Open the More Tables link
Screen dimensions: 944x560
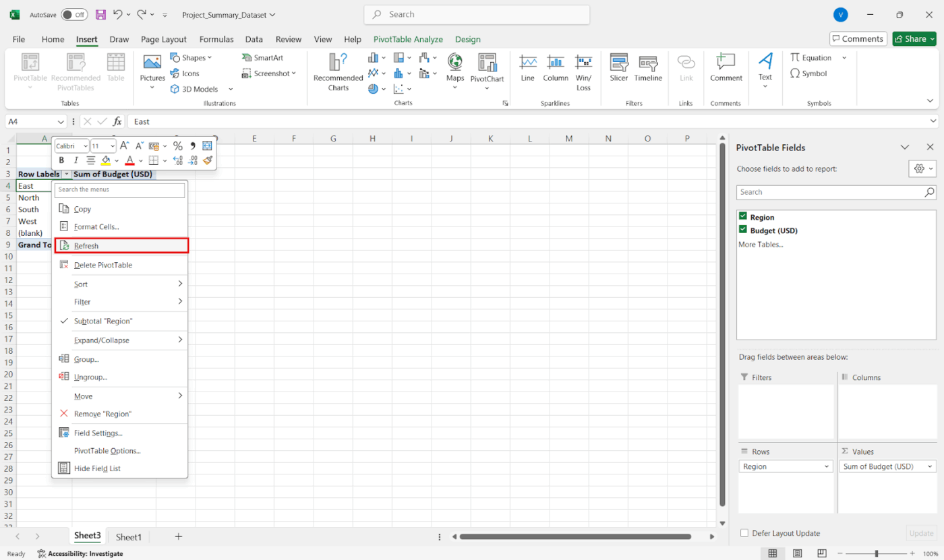[761, 245]
